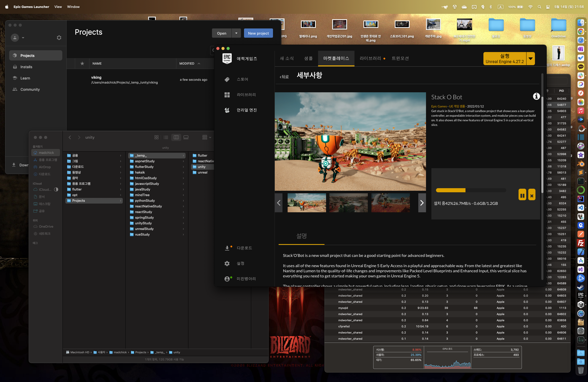Switch Finder to list view
This screenshot has width=588, height=382.
point(166,137)
